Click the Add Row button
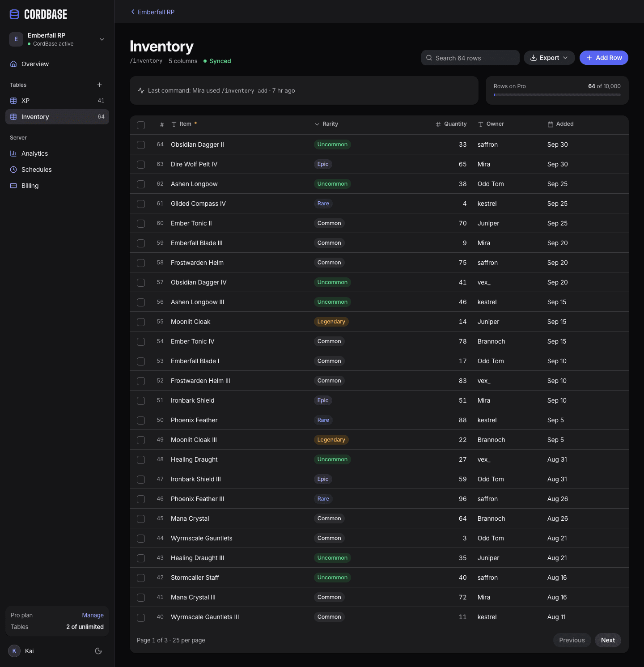The image size is (644, 667). 604,58
